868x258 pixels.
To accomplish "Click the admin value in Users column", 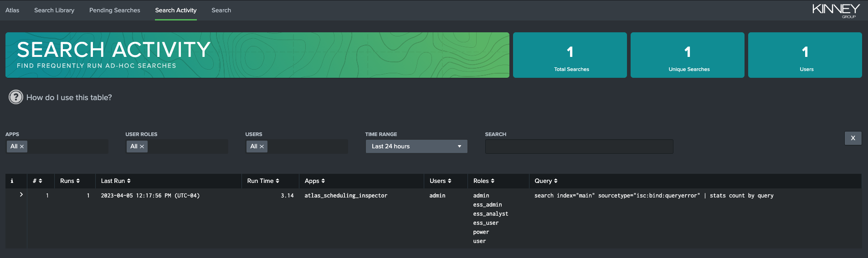I will 437,196.
